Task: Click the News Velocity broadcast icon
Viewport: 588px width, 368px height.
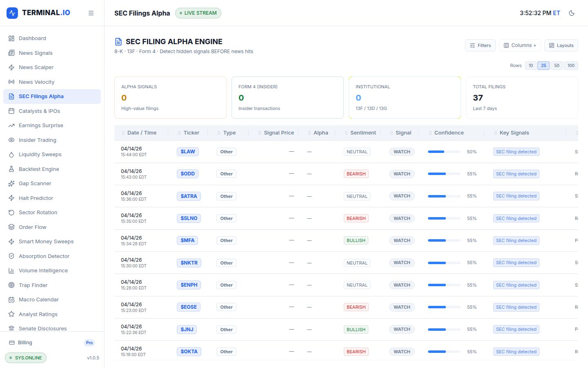Action: [11, 82]
